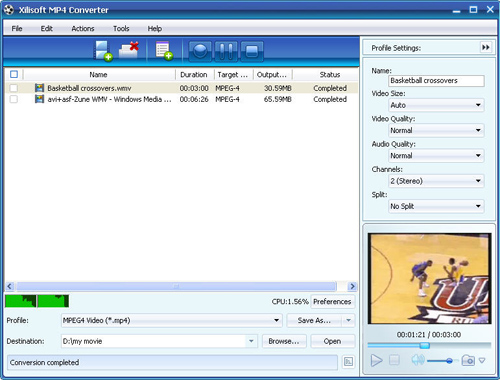
Task: Take a snapshot with the camera icon
Action: (468, 360)
